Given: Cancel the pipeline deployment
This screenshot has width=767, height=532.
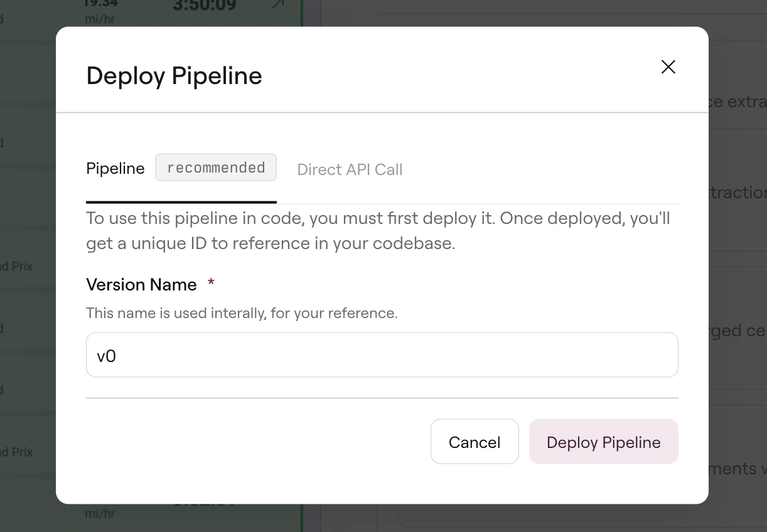Looking at the screenshot, I should [x=475, y=442].
